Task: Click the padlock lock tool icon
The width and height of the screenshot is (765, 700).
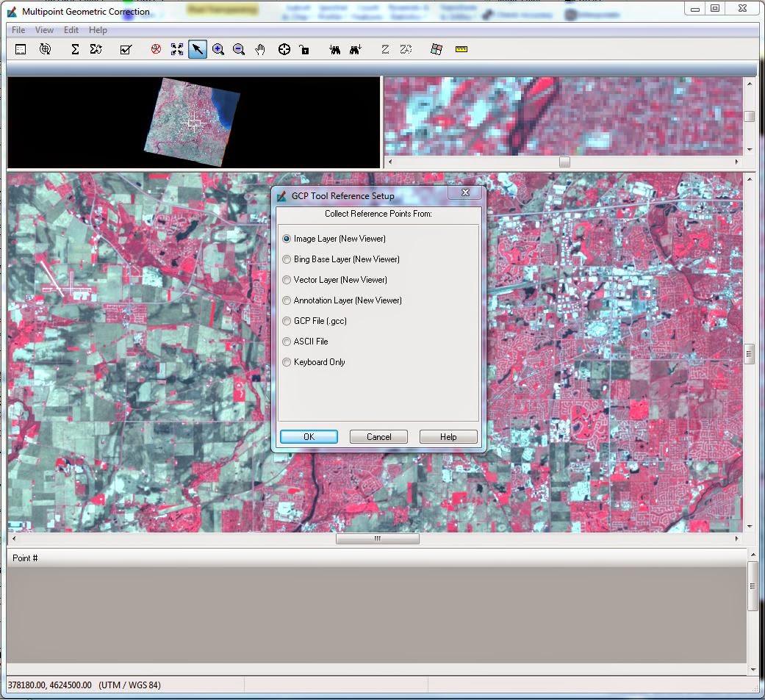Action: [x=304, y=49]
